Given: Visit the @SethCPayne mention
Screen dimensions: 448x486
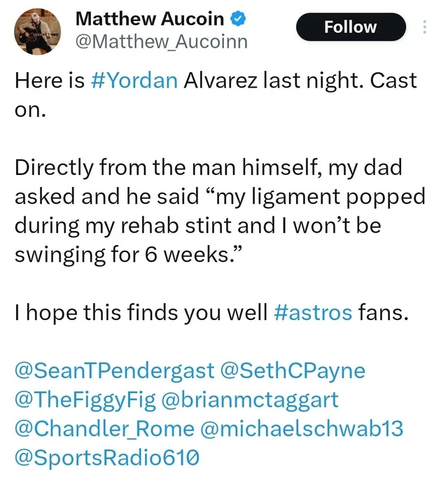Looking at the screenshot, I should pos(293,370).
